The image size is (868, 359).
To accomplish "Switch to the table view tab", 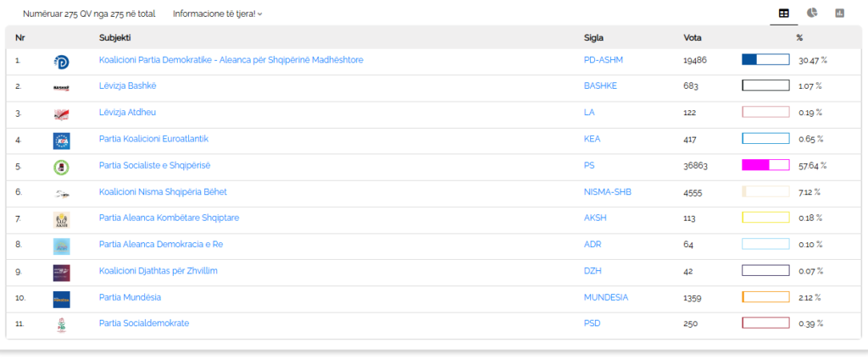I will pos(784,14).
